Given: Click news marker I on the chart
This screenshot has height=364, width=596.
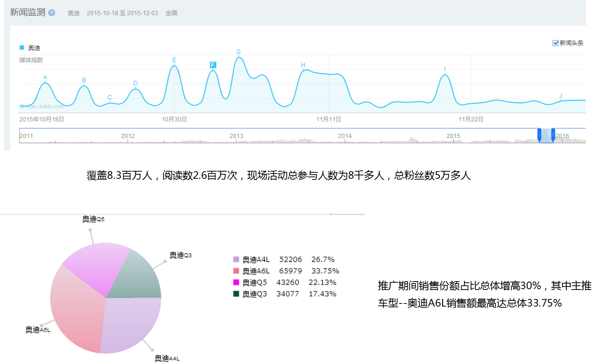Looking at the screenshot, I should click(445, 69).
